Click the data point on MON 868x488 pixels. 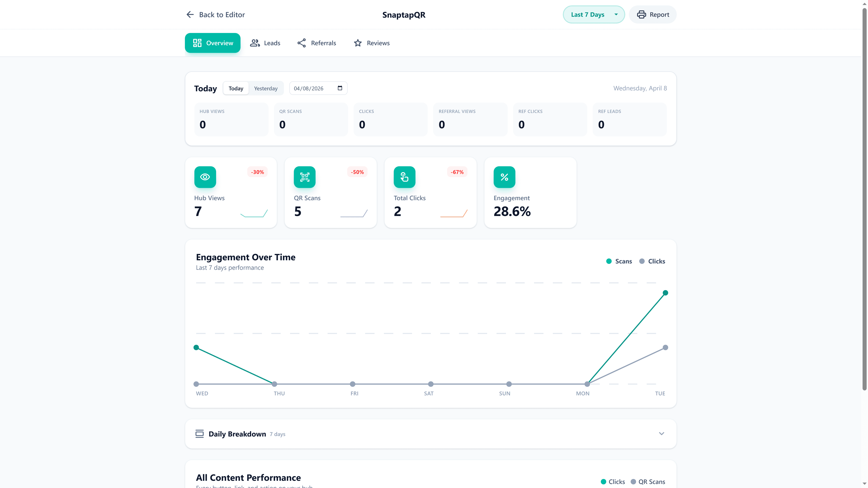tap(587, 384)
